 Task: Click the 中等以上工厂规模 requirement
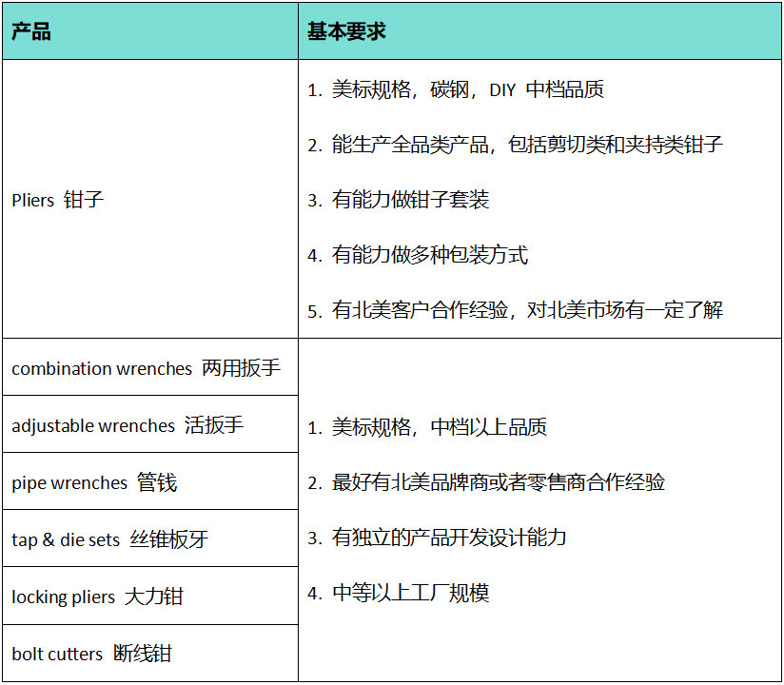pyautogui.click(x=398, y=594)
